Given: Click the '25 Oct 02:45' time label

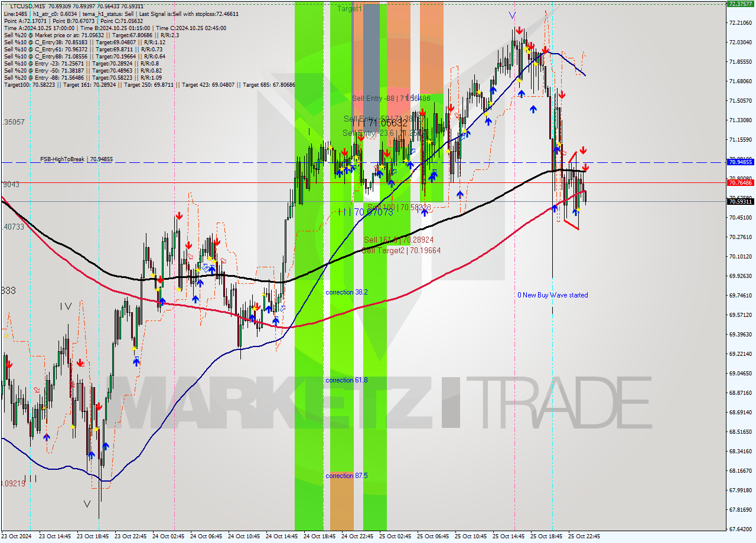Looking at the screenshot, I should point(396,537).
